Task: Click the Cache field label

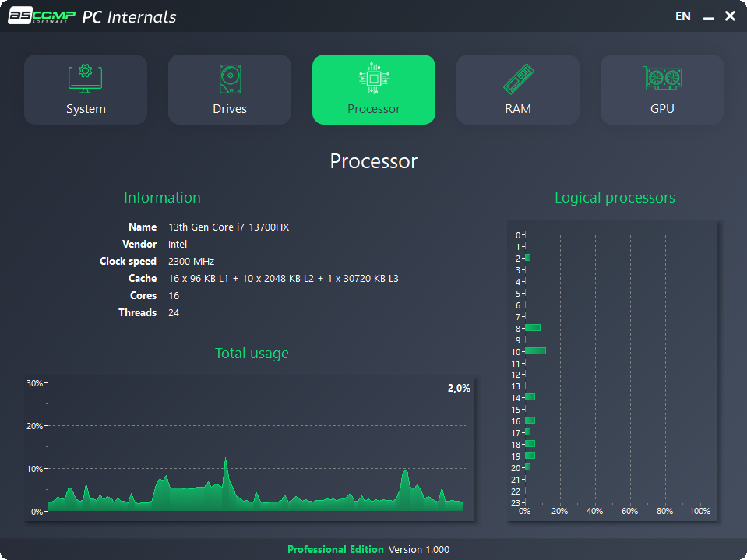Action: tap(143, 279)
